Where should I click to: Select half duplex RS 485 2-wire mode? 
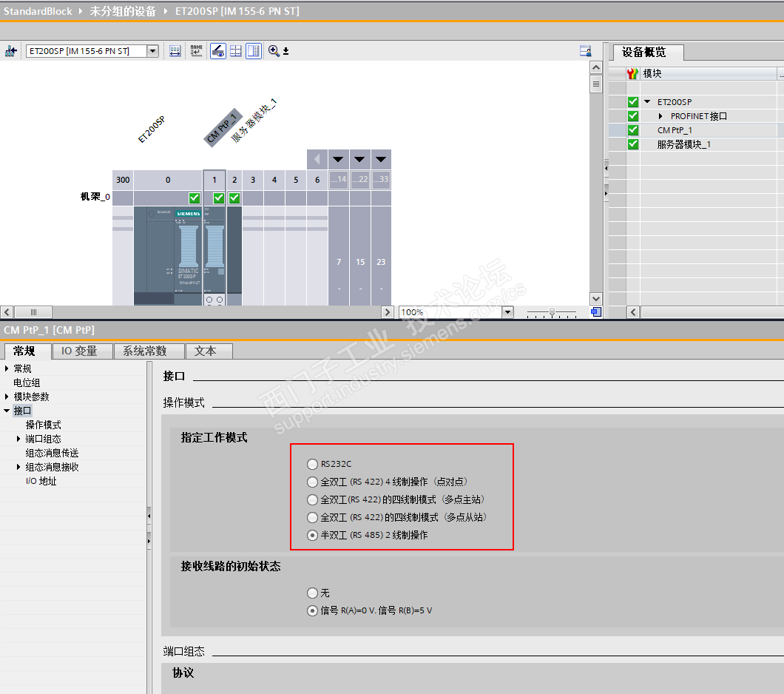coord(313,535)
